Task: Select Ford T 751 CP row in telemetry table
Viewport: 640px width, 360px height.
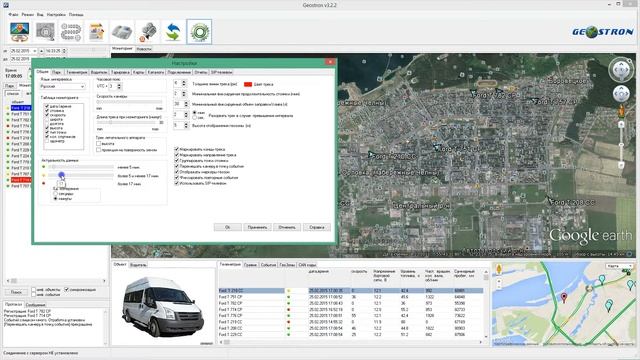Action: click(351, 297)
